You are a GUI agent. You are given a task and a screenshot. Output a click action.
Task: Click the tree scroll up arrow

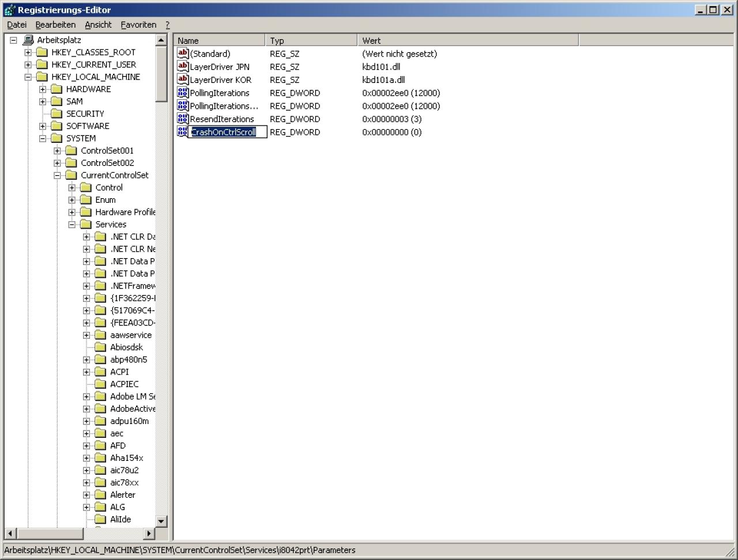pos(161,40)
